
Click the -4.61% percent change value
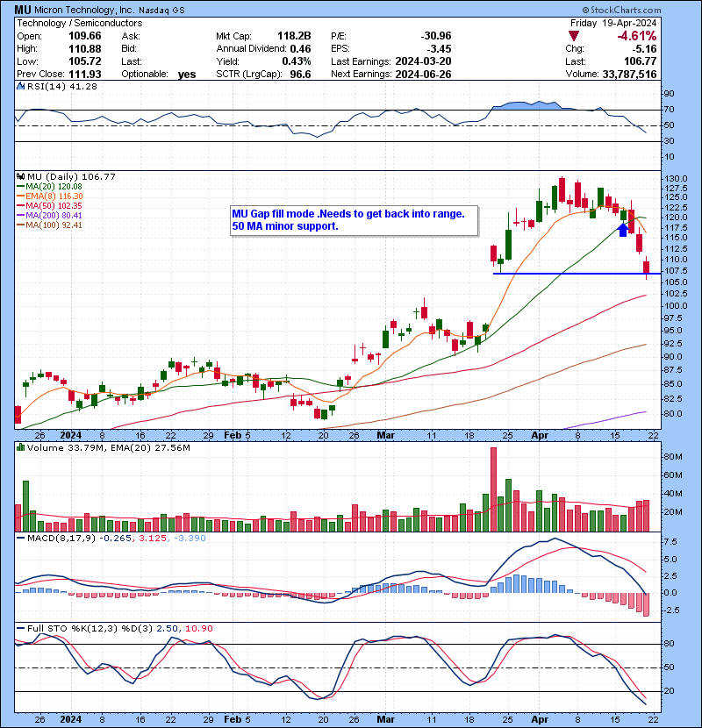[x=636, y=36]
